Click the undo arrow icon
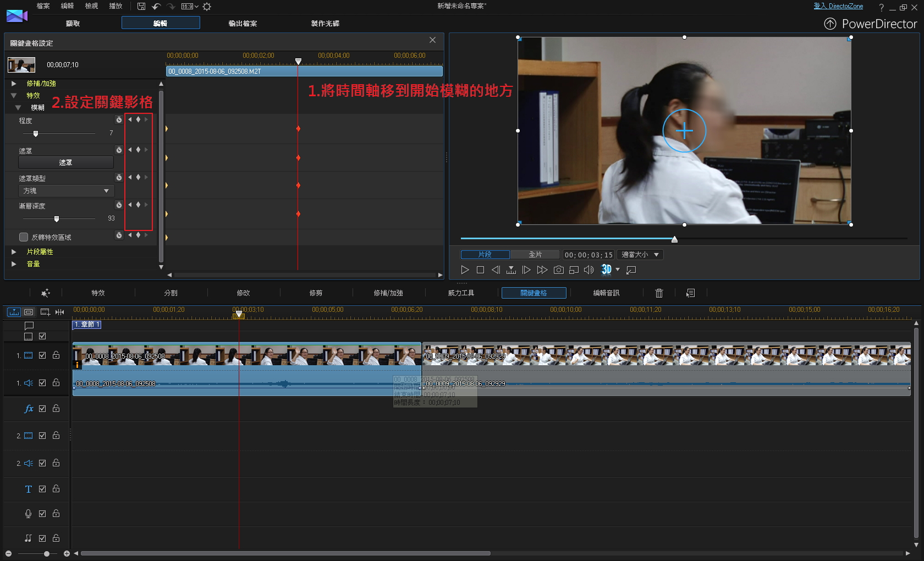Viewport: 924px width, 561px height. pos(156,7)
